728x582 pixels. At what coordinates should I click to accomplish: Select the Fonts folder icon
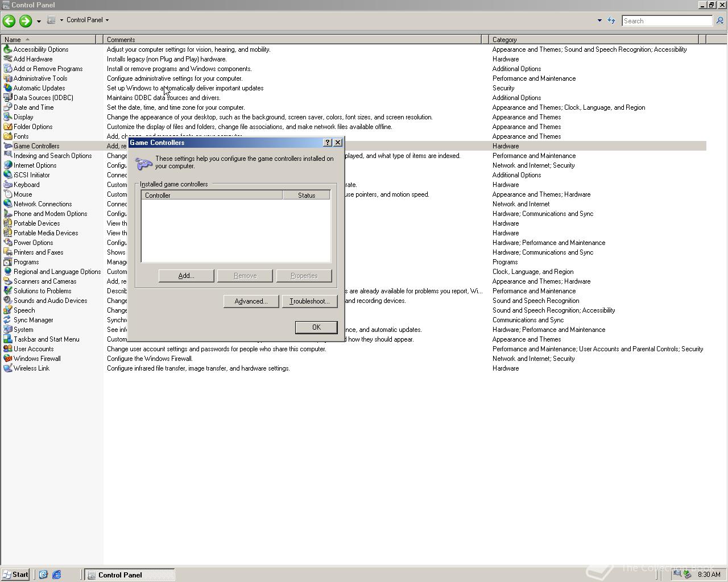(x=7, y=136)
